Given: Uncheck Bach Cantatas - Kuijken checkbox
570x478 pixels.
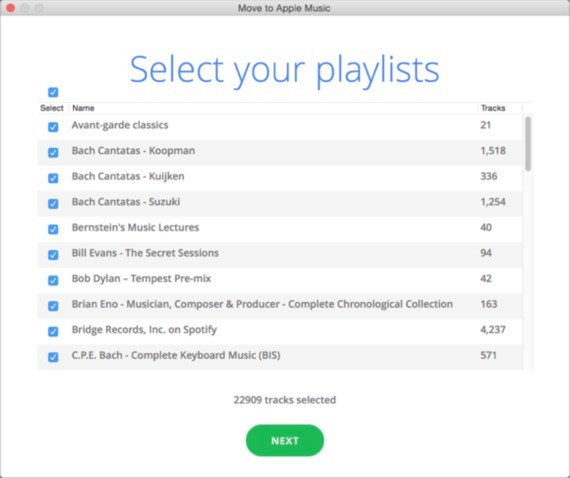Looking at the screenshot, I should pyautogui.click(x=53, y=178).
